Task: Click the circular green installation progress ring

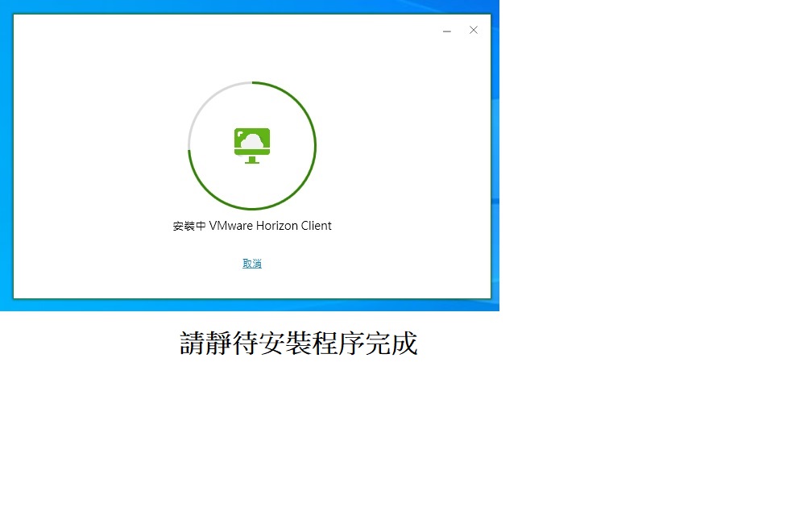Action: coord(252,146)
